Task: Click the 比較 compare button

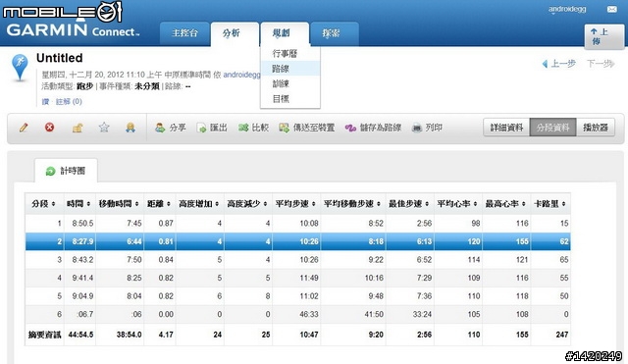Action: (253, 128)
